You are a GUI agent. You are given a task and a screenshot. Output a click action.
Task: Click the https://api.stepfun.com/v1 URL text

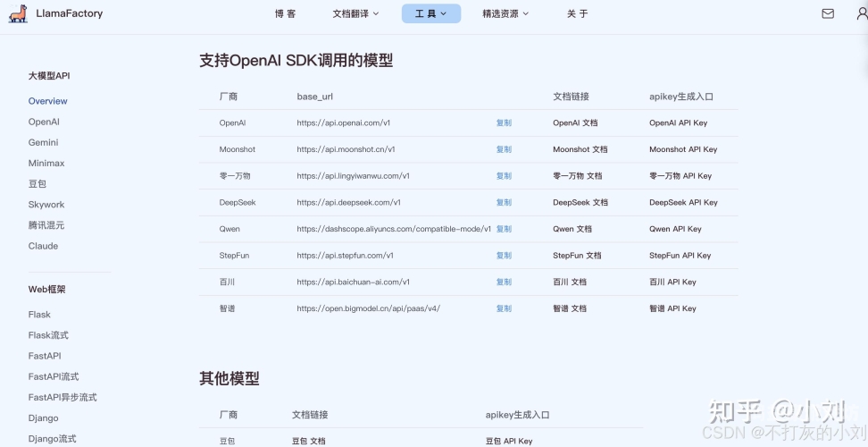[345, 256]
